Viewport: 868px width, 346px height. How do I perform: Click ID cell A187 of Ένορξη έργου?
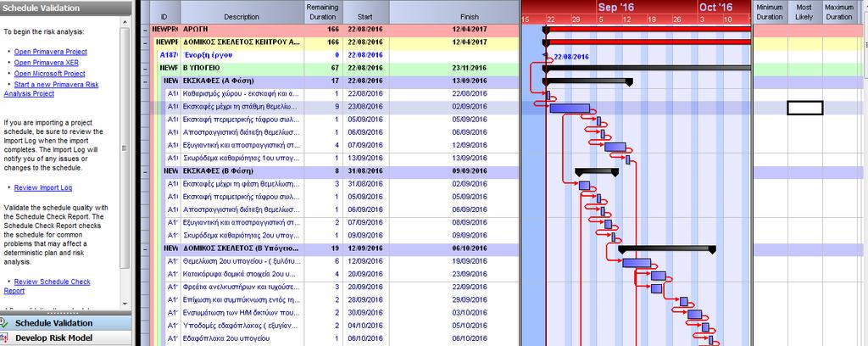click(x=170, y=55)
